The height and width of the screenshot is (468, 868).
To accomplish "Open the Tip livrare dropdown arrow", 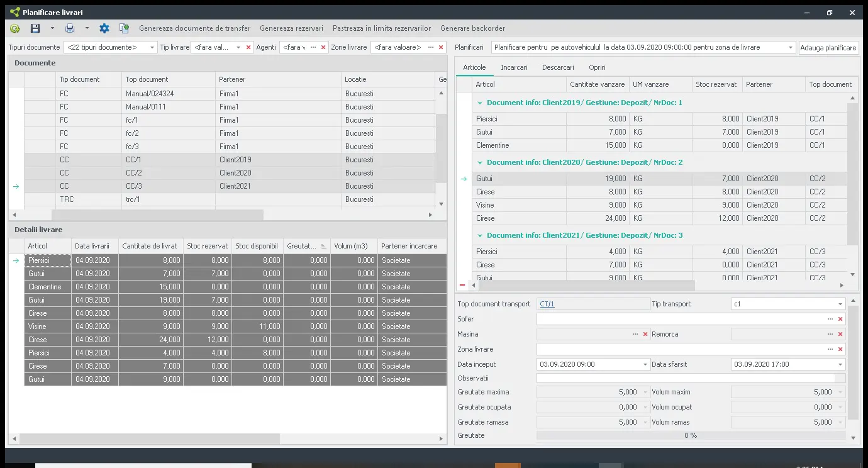I will 238,47.
